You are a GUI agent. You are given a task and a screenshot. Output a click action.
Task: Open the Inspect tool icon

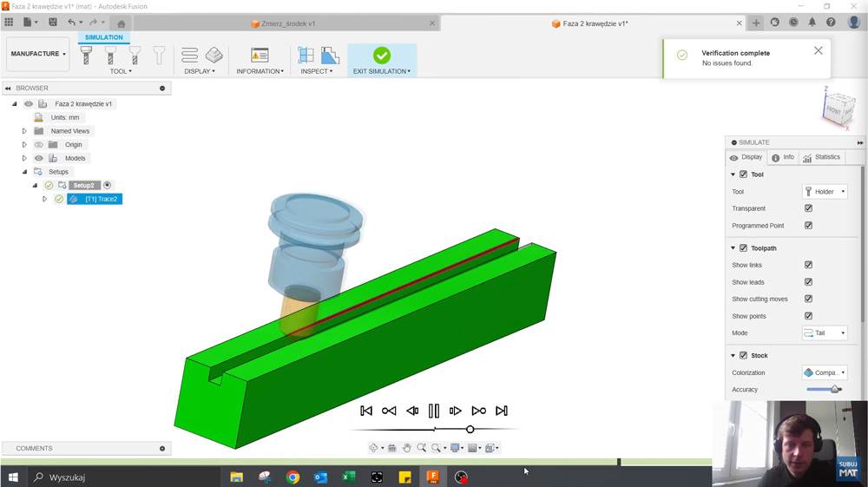pyautogui.click(x=306, y=56)
